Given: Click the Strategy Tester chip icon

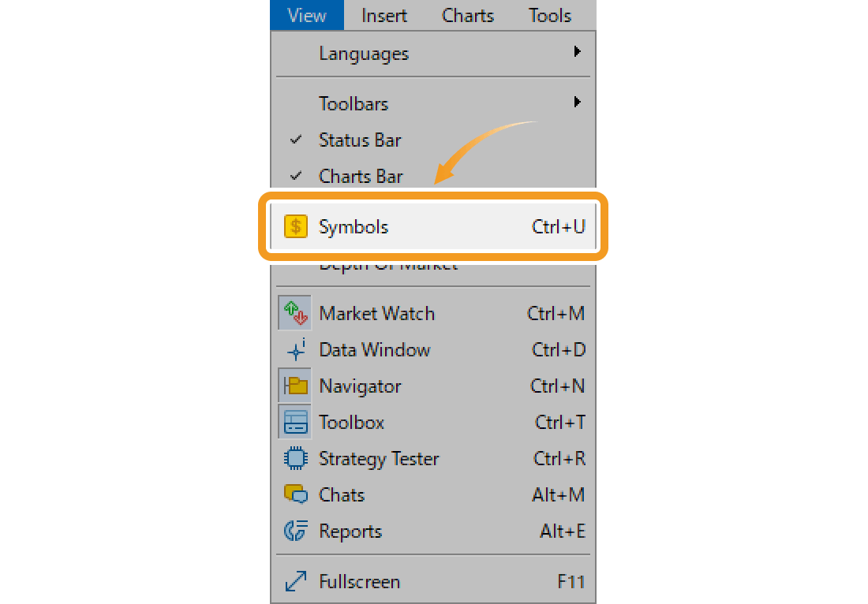Looking at the screenshot, I should click(296, 459).
